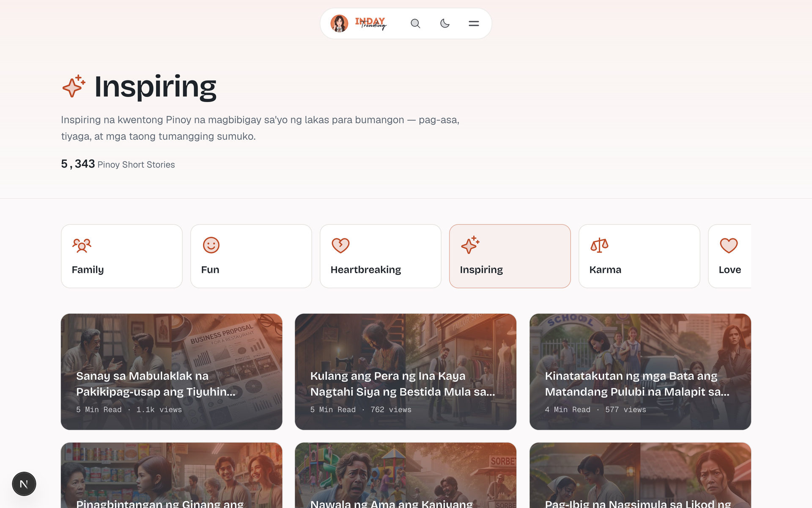The width and height of the screenshot is (812, 508).
Task: Select the Karma category card
Action: [639, 256]
